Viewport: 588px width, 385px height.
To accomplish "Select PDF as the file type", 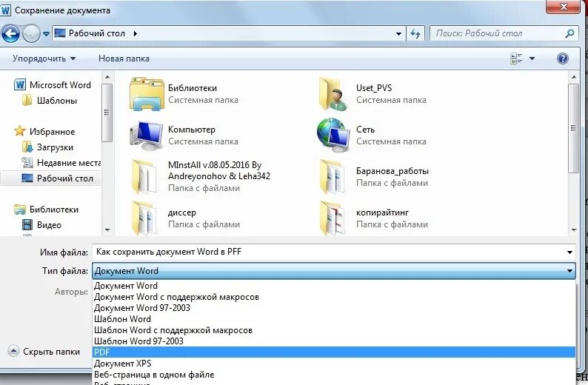I will click(x=333, y=352).
